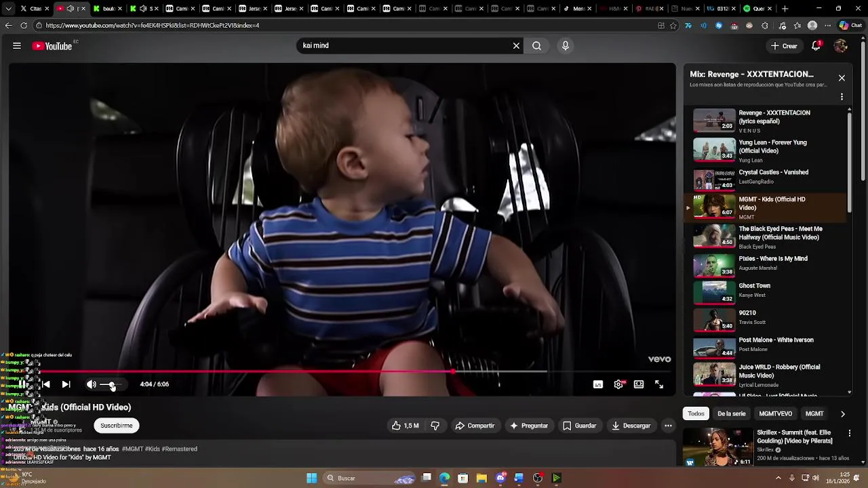Open the browser address bar URL
The height and width of the screenshot is (488, 868).
point(346,25)
